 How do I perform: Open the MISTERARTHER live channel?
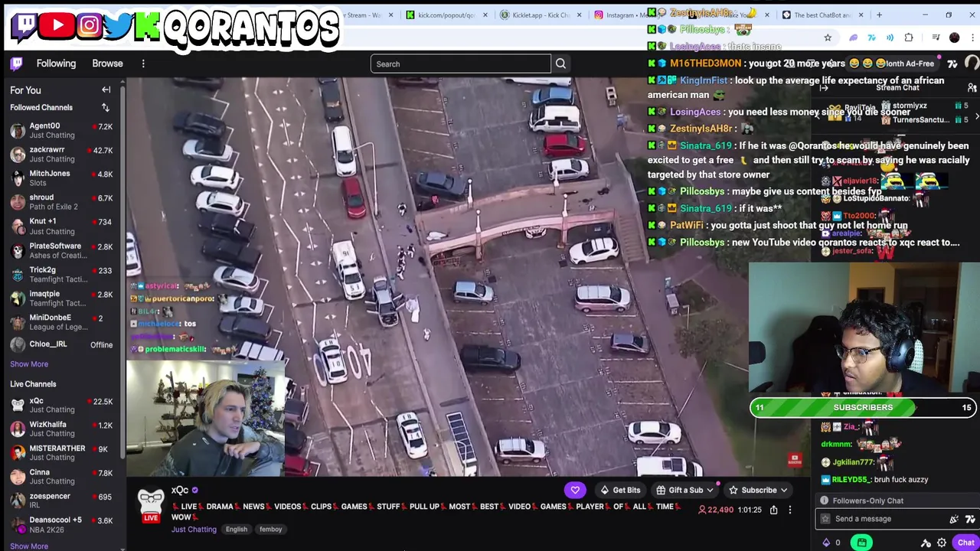tap(63, 452)
